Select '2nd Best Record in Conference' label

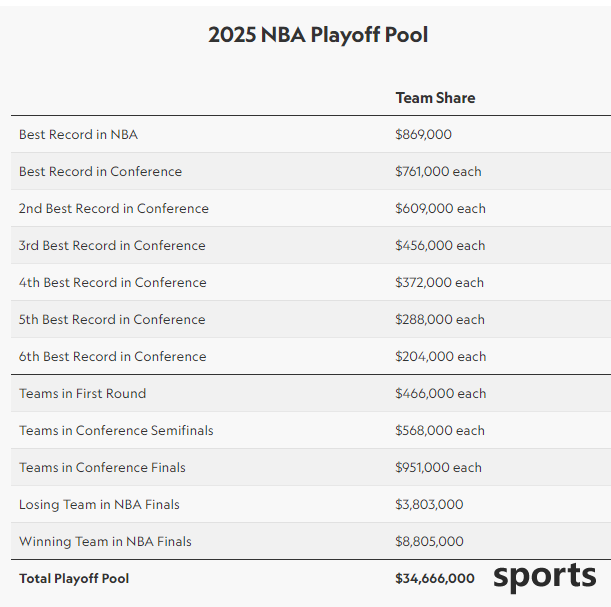click(x=114, y=208)
